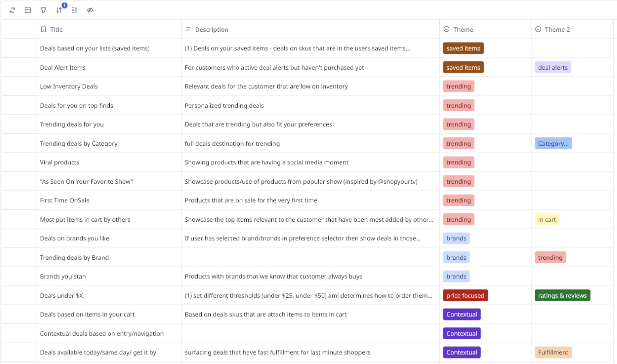The width and height of the screenshot is (617, 364).
Task: Select the Description column header
Action: [212, 29]
